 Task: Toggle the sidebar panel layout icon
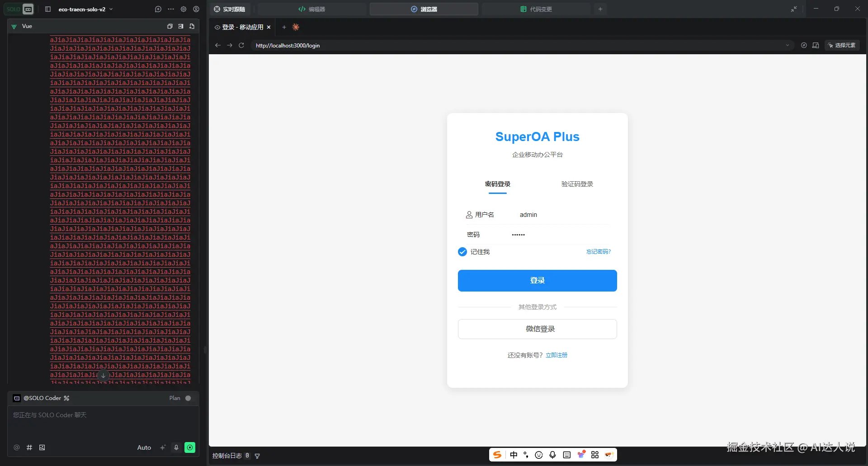[48, 9]
